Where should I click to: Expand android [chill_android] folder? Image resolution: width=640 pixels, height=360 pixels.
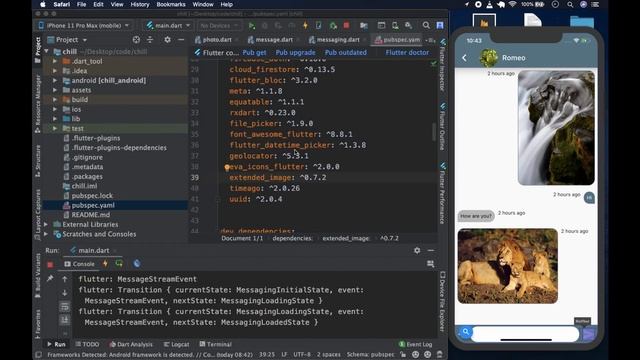point(55,80)
